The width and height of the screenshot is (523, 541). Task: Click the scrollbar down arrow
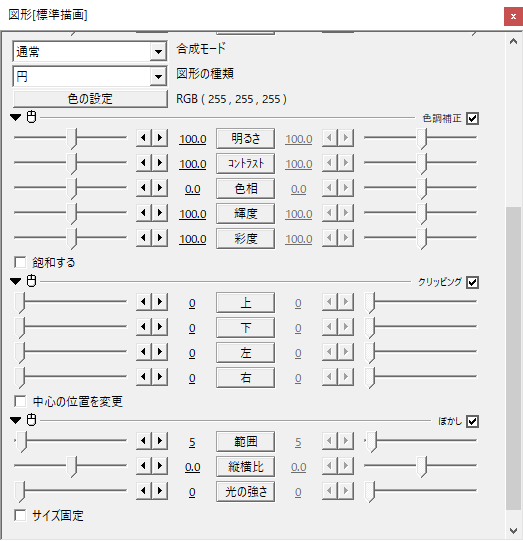[x=513, y=530]
